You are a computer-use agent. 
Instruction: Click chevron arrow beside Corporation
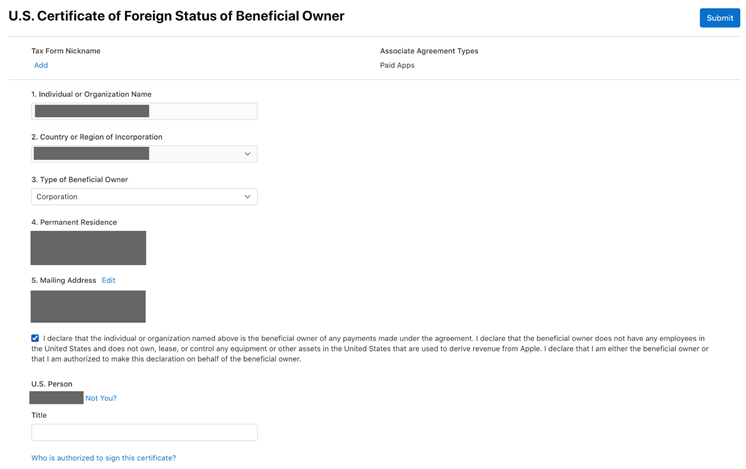tap(247, 197)
